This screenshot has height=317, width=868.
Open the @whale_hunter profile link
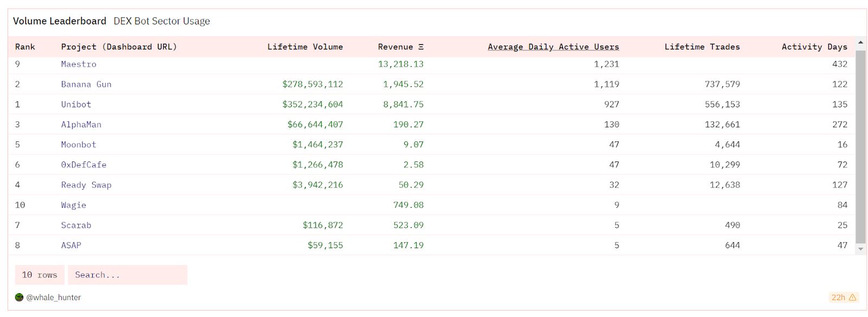tap(54, 297)
